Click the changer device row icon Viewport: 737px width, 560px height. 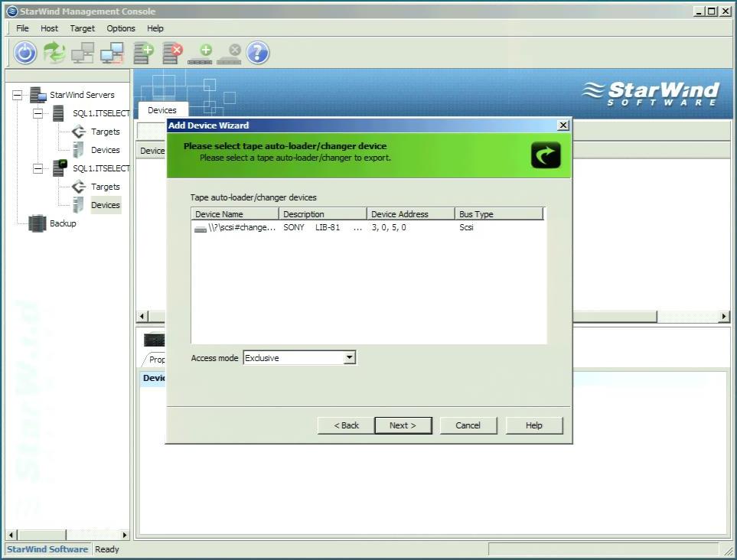[201, 229]
